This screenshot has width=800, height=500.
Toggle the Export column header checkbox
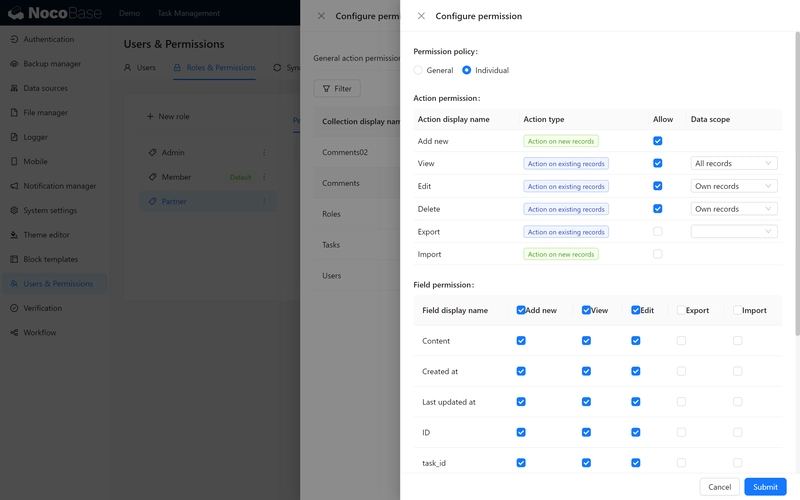pos(681,310)
